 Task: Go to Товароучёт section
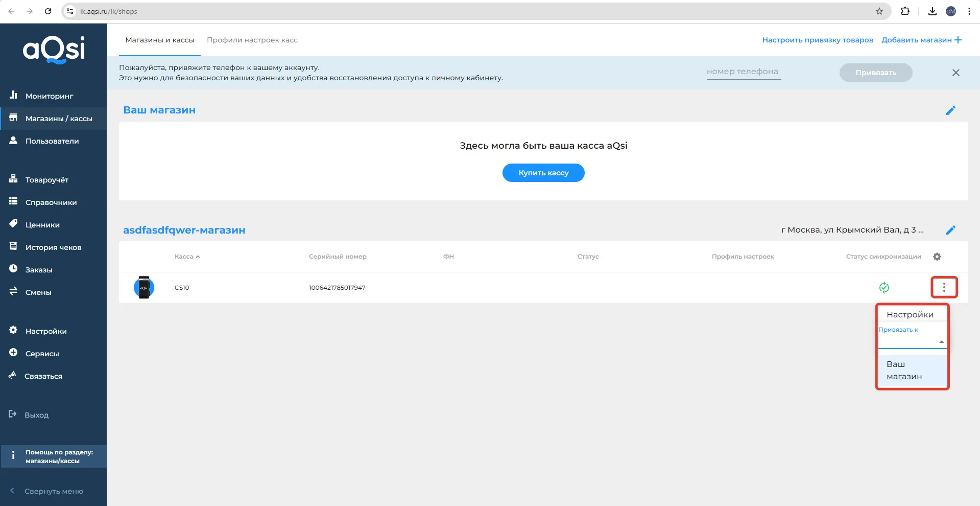[46, 180]
